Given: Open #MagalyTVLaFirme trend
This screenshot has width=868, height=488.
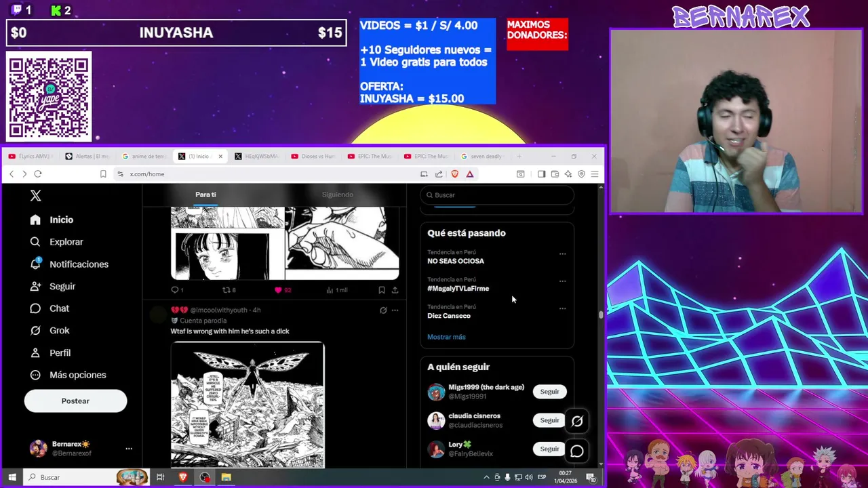Looking at the screenshot, I should (x=458, y=289).
